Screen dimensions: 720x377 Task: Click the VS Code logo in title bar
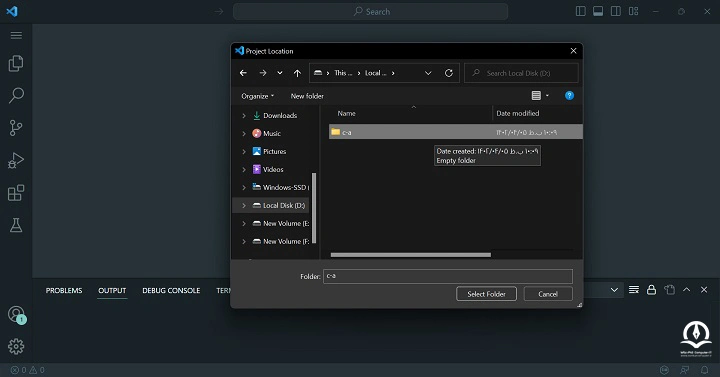coord(12,11)
